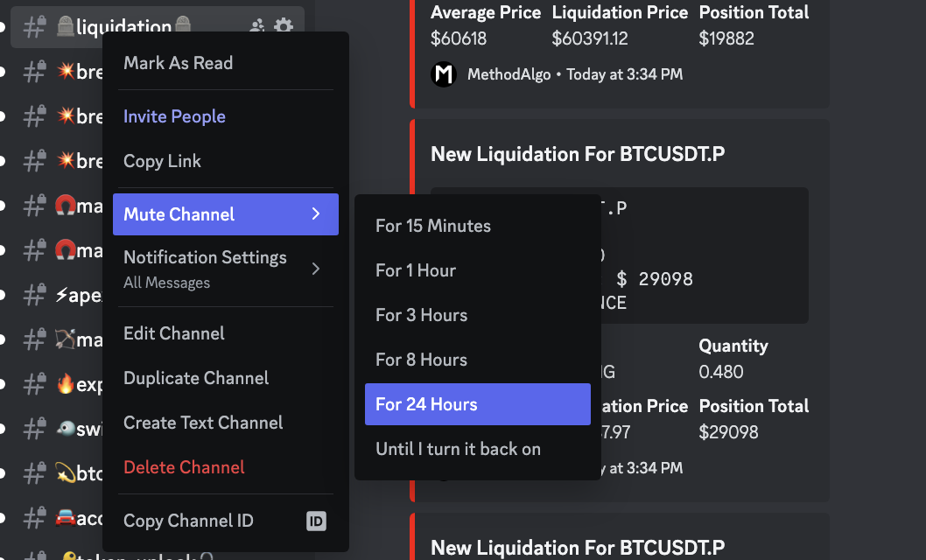926x560 pixels.
Task: Click the gear icon on the liquidation channel
Action: coord(284,27)
